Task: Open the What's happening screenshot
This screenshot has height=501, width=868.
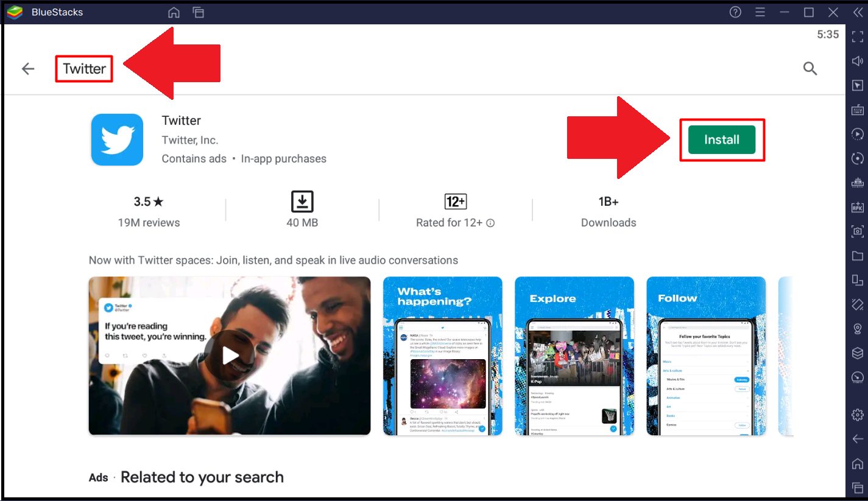Action: [x=443, y=356]
